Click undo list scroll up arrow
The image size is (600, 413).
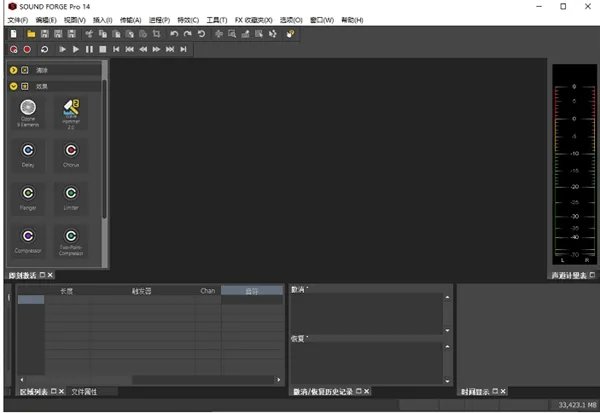[447, 297]
